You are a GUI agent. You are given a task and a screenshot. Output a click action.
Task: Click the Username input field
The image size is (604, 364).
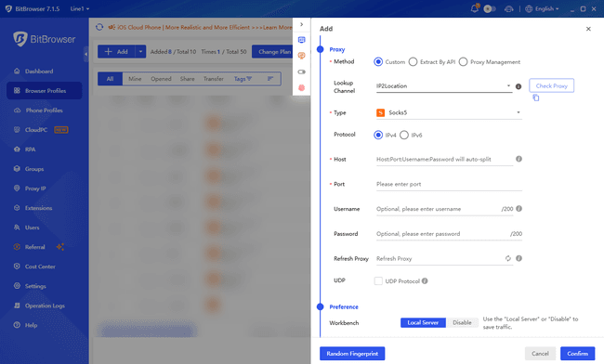pyautogui.click(x=444, y=209)
